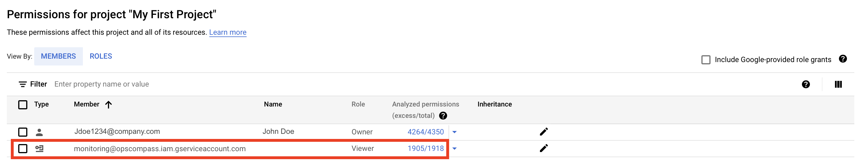Enable Include Google-provided role grants
The image size is (868, 164).
(706, 60)
